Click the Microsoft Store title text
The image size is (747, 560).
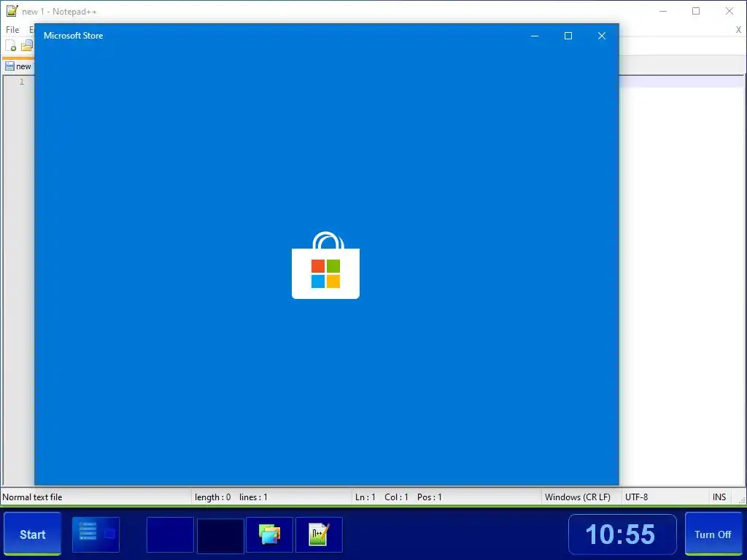(74, 36)
